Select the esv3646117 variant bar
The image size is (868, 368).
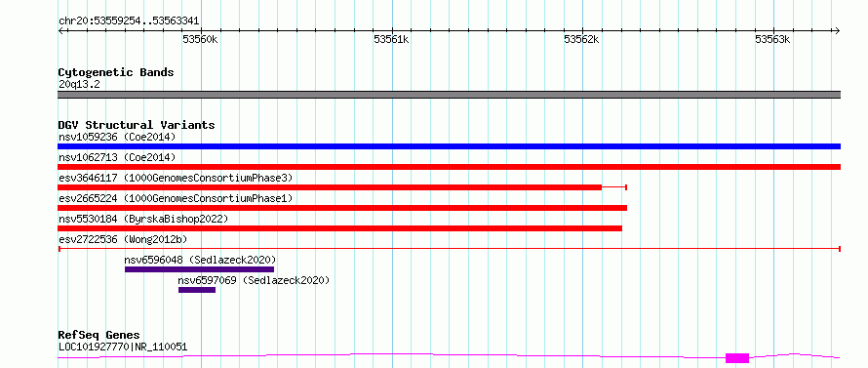coord(342,187)
